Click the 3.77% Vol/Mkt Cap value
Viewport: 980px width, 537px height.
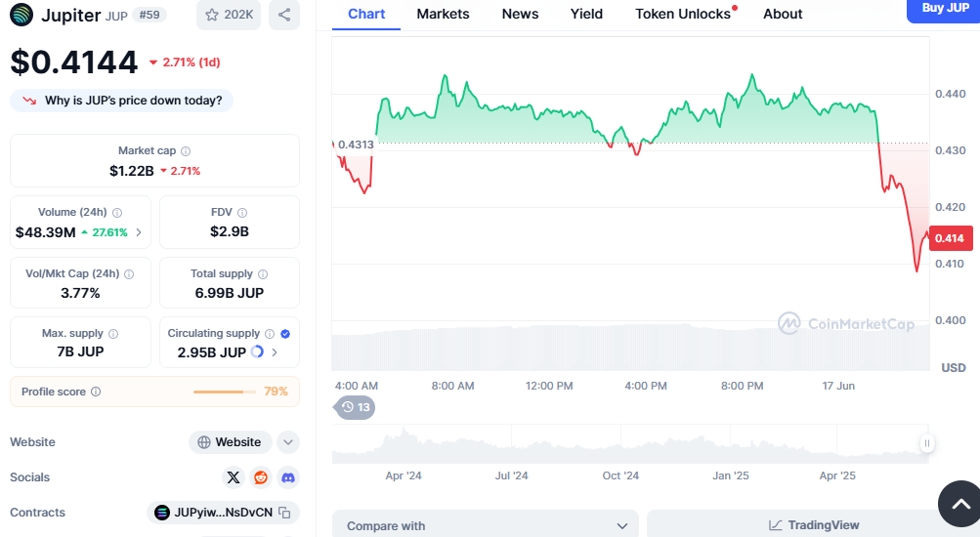80,293
